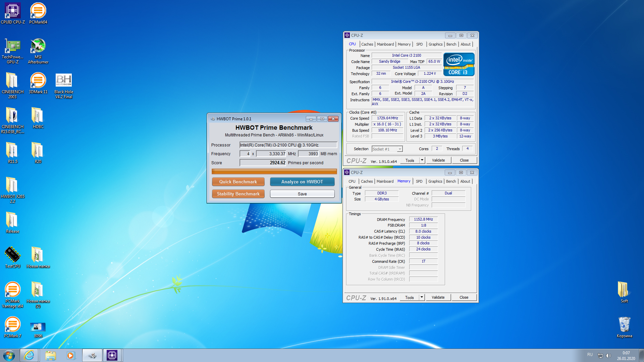
Task: Open Memory tab in top CPU-Z window
Action: [x=404, y=44]
